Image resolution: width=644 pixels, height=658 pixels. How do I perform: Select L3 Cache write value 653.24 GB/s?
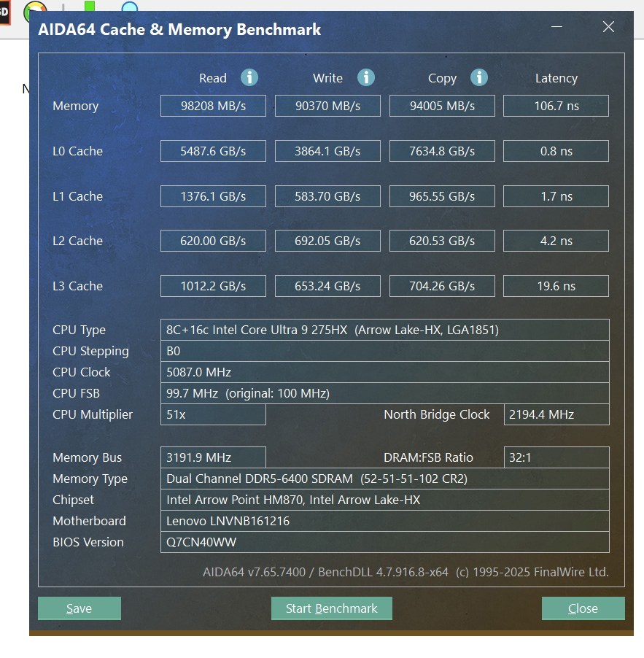pos(327,286)
